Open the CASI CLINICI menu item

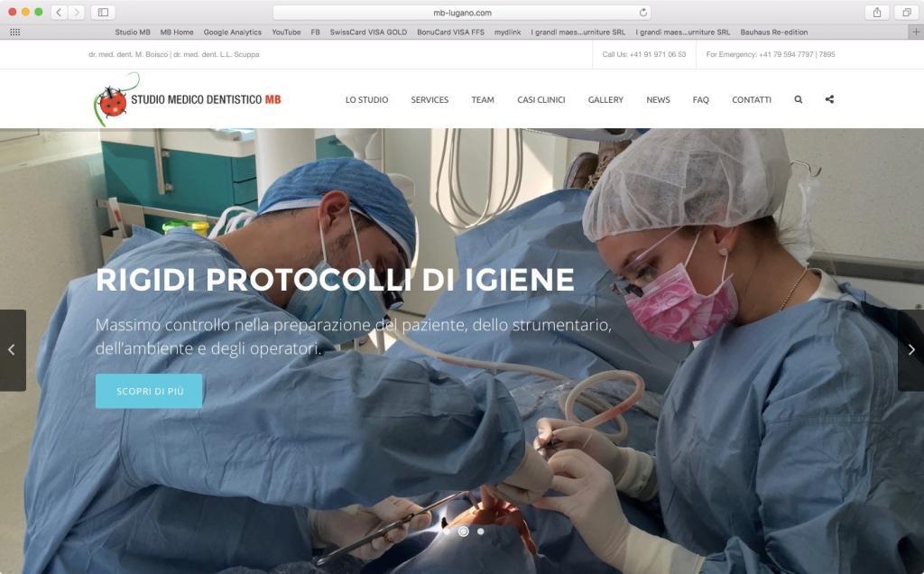tap(541, 99)
